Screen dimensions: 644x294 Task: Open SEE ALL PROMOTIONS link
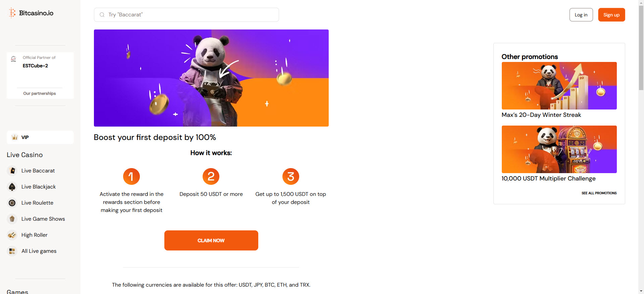coord(599,193)
